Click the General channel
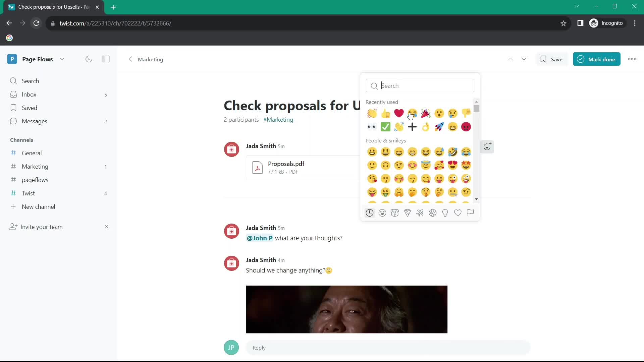 32,153
